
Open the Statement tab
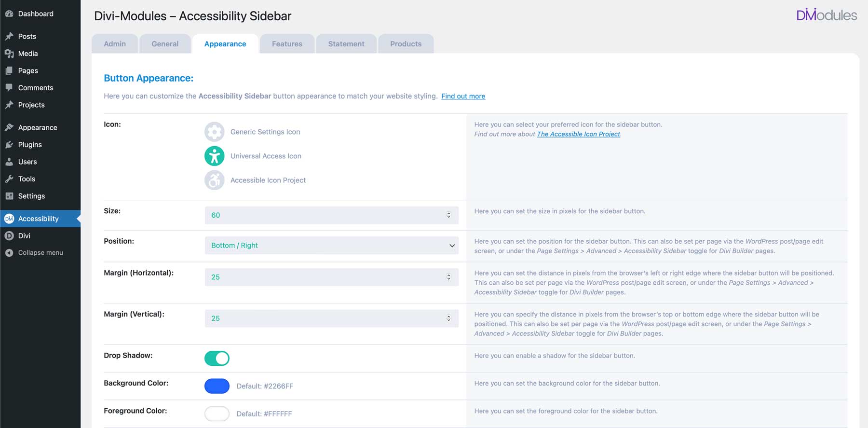[x=346, y=44]
